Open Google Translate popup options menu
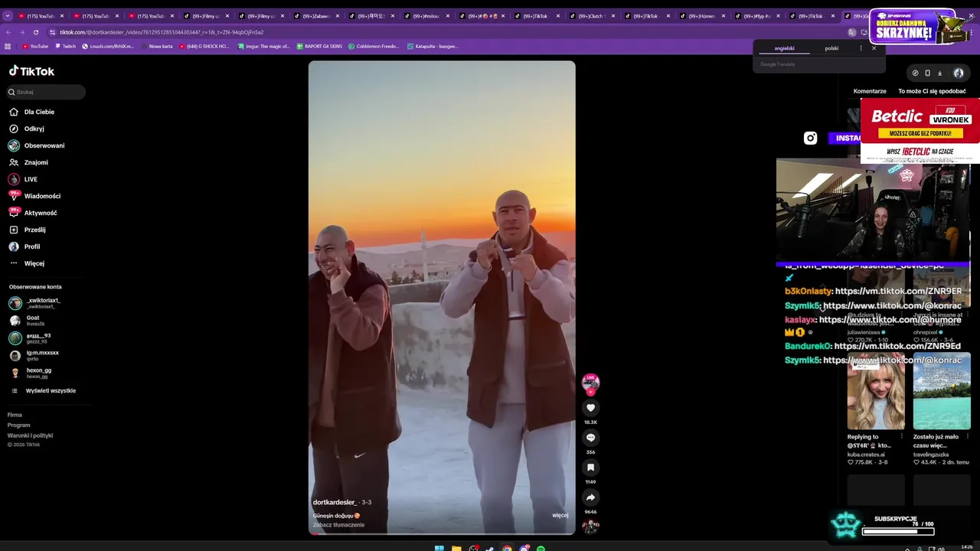 coord(861,48)
